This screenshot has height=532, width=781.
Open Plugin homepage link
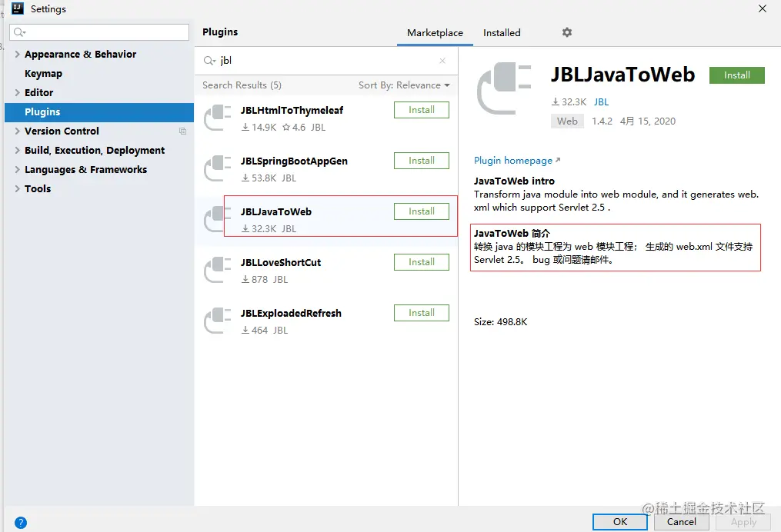pos(517,161)
